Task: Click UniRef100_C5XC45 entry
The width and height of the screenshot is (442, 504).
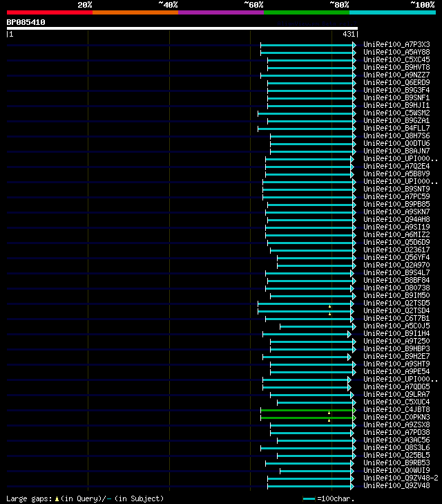Action: click(396, 59)
